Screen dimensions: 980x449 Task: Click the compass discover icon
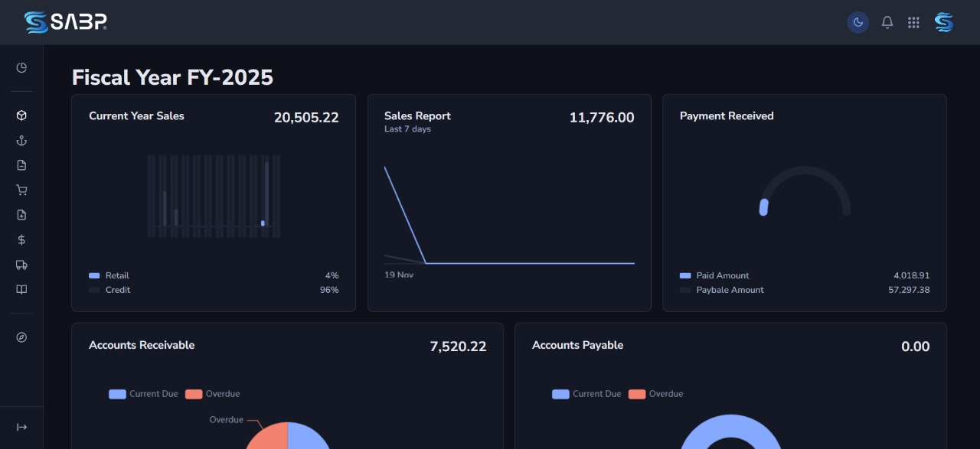[21, 337]
